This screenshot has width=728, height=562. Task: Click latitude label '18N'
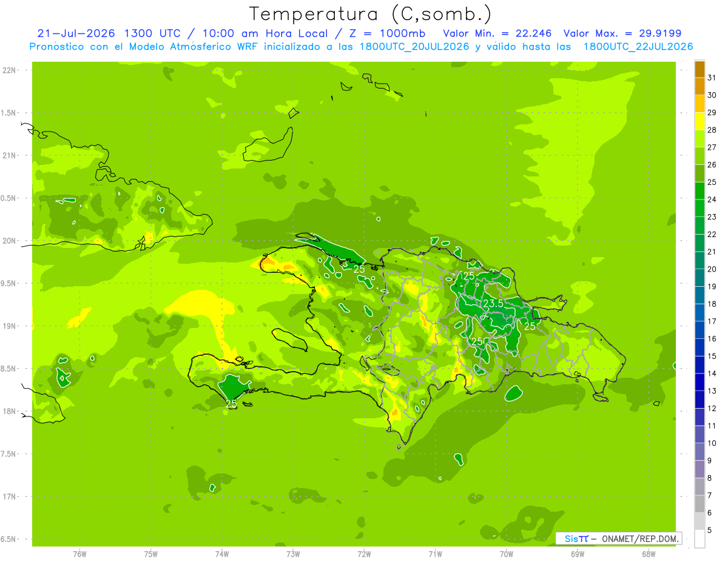tap(8, 412)
